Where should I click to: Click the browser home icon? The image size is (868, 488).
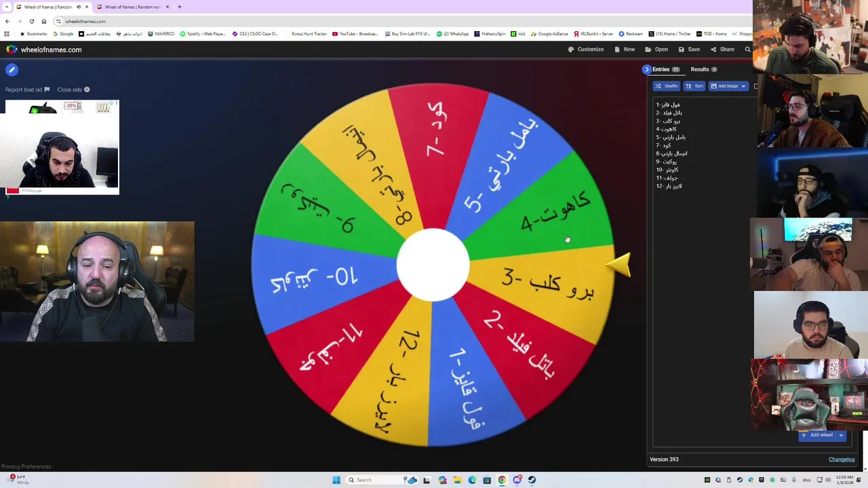(44, 21)
